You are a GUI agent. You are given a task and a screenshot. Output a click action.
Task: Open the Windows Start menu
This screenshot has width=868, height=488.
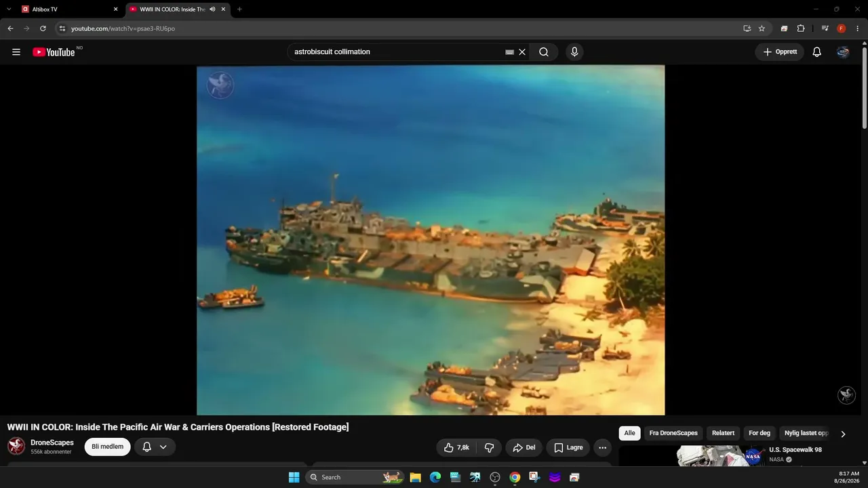coord(294,477)
